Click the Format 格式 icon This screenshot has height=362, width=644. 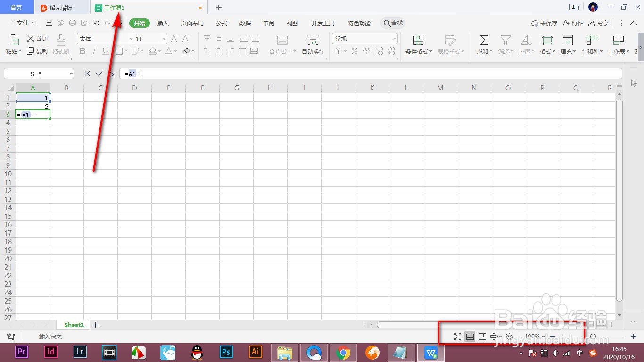(547, 40)
